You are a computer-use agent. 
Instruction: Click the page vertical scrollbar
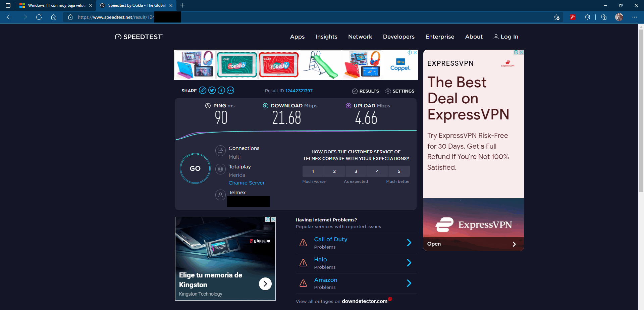click(641, 111)
